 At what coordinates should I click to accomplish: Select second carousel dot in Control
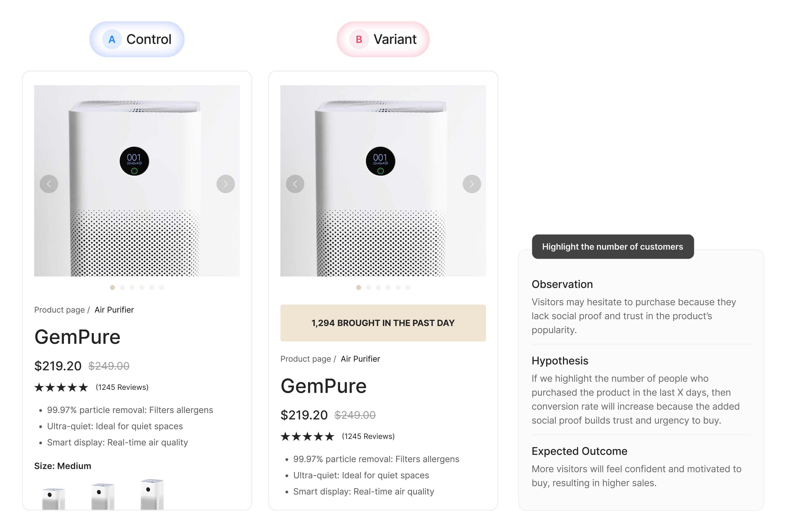(x=122, y=288)
